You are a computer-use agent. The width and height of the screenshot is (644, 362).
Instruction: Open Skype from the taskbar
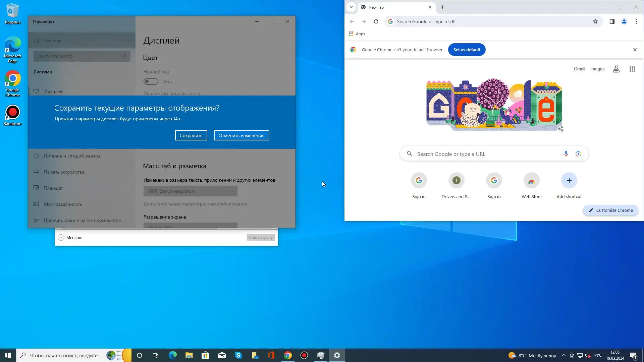[238, 355]
